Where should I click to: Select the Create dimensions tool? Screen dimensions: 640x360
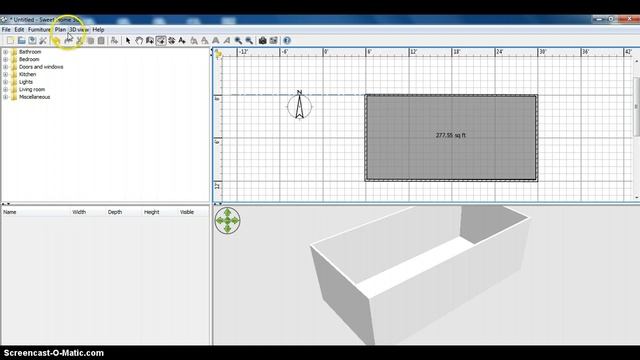[x=171, y=40]
